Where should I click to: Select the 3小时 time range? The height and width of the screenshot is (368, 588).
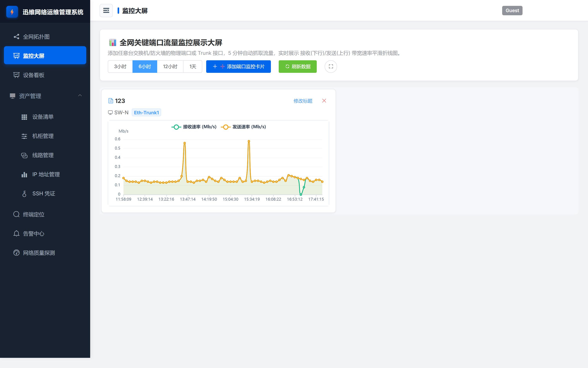[120, 66]
